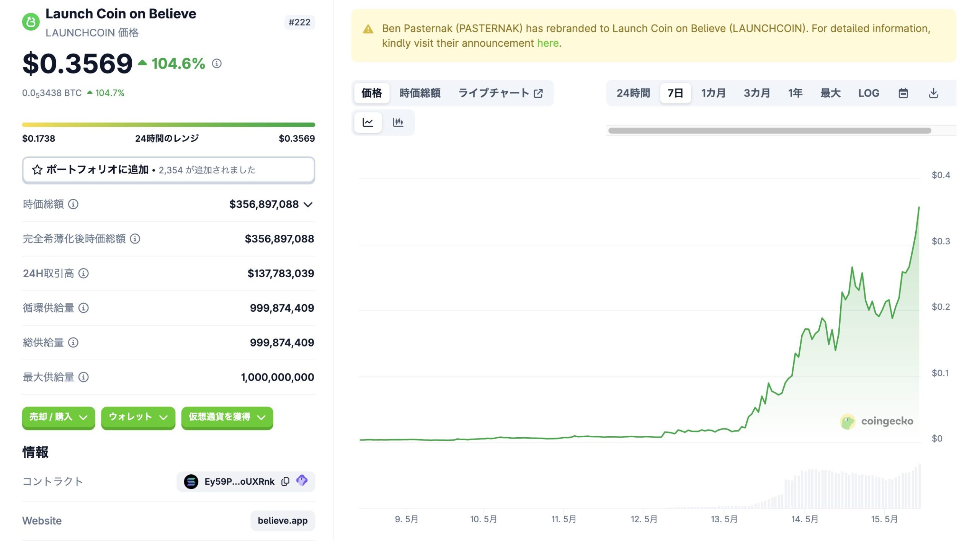Select the 1年 time range
The image size is (980, 541).
coord(795,93)
